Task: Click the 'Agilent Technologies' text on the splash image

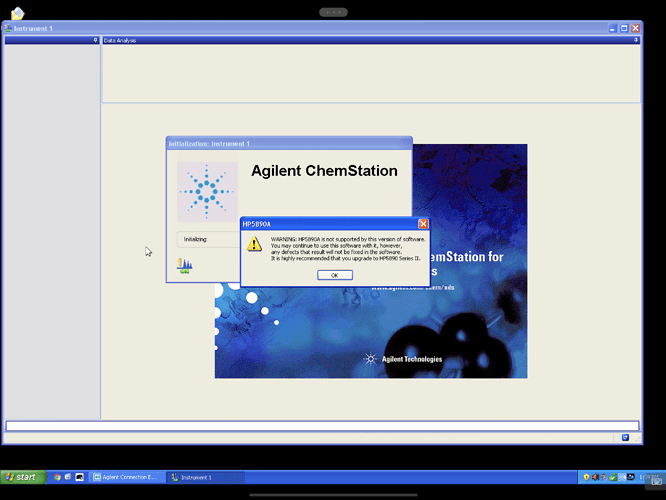Action: pyautogui.click(x=412, y=359)
